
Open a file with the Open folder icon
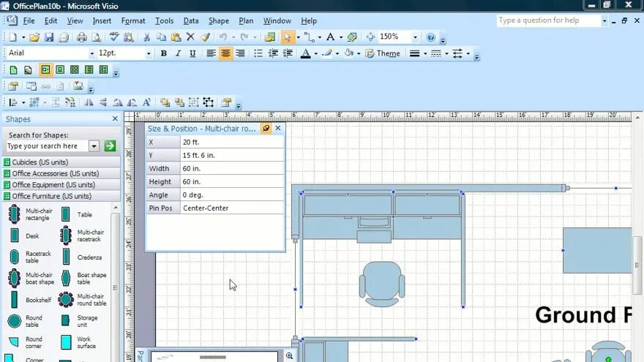34,37
